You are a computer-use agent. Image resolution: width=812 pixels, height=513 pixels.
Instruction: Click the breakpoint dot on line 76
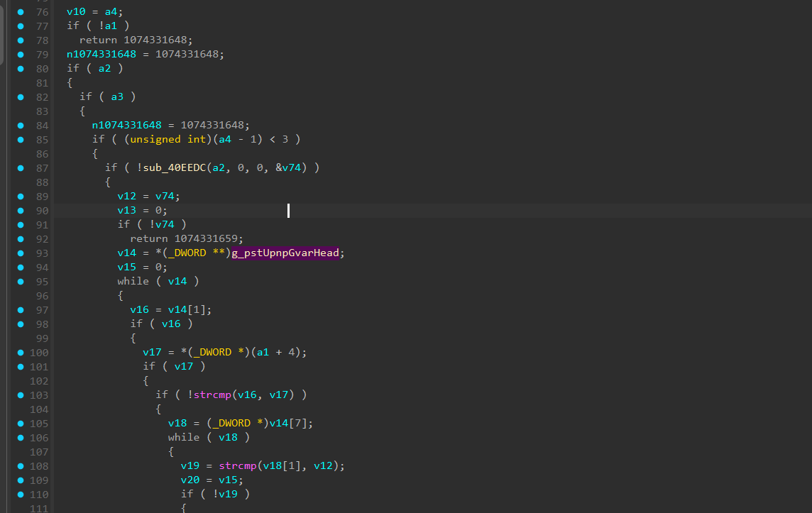(21, 12)
